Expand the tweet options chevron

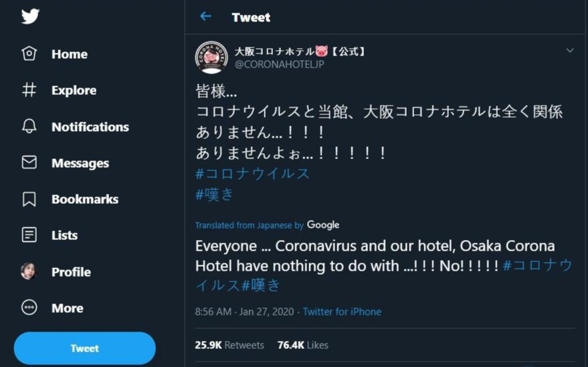point(570,51)
